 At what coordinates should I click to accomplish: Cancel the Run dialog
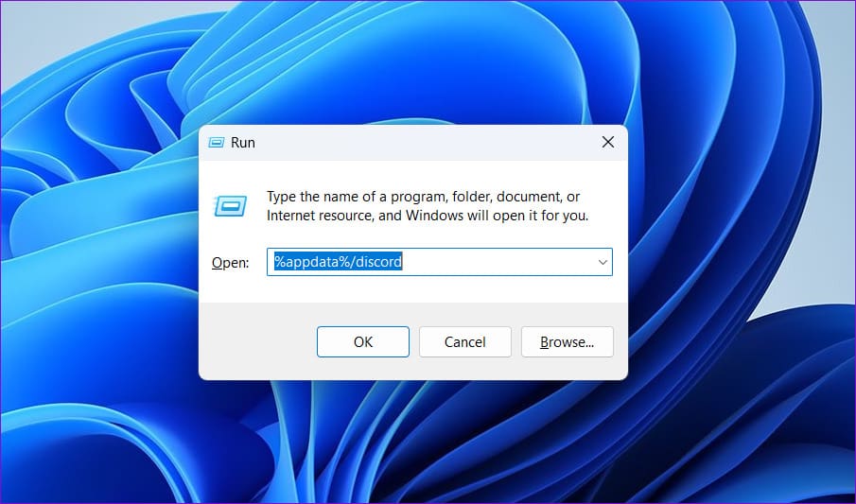464,341
